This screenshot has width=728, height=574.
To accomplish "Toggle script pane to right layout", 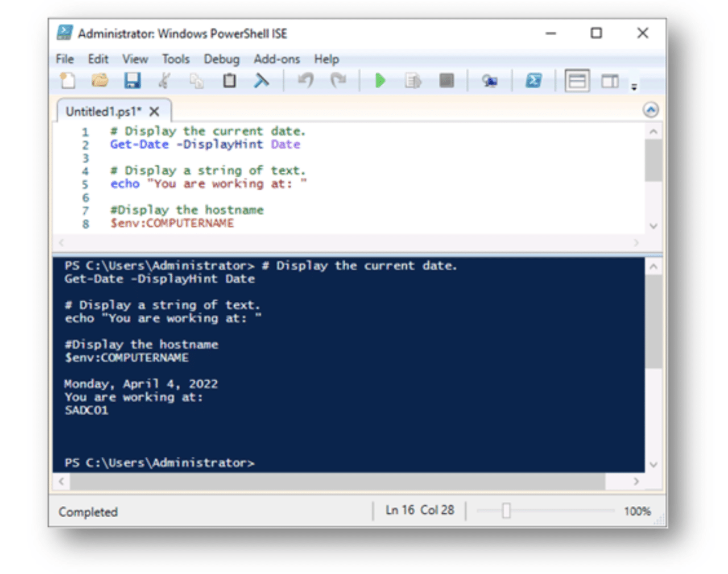I will (610, 81).
